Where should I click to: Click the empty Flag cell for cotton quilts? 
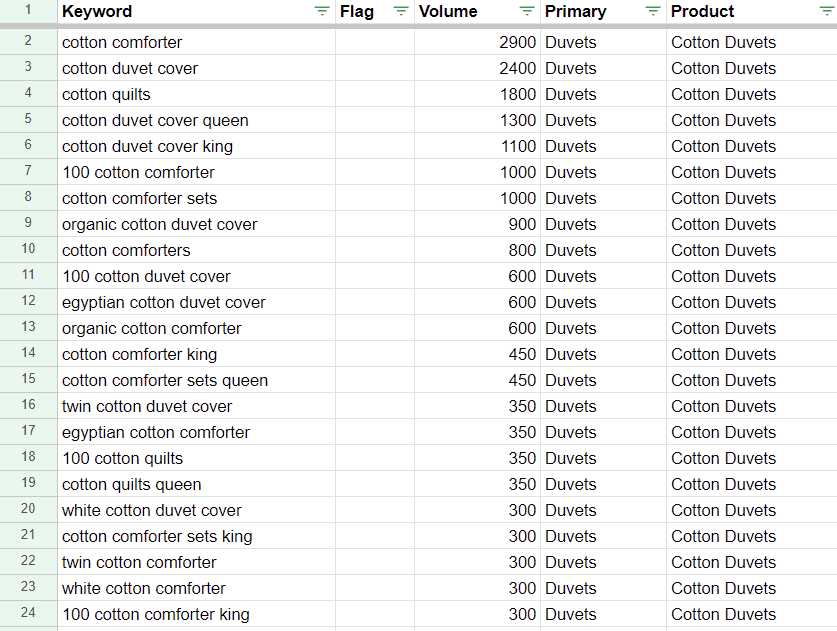click(375, 94)
